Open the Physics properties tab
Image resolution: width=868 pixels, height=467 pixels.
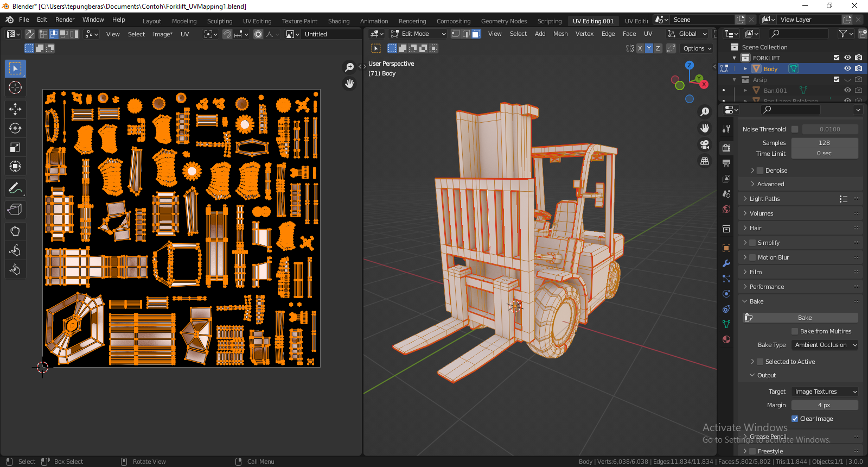tap(726, 294)
